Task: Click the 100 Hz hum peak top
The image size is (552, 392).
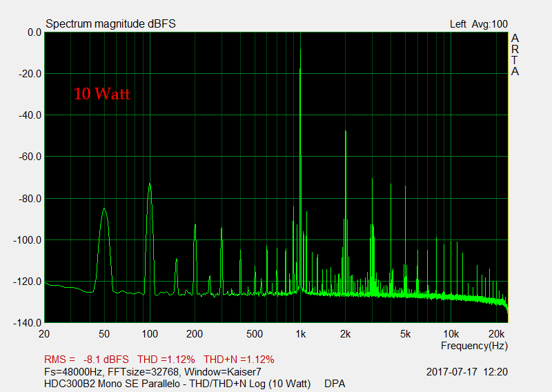Action: 150,184
